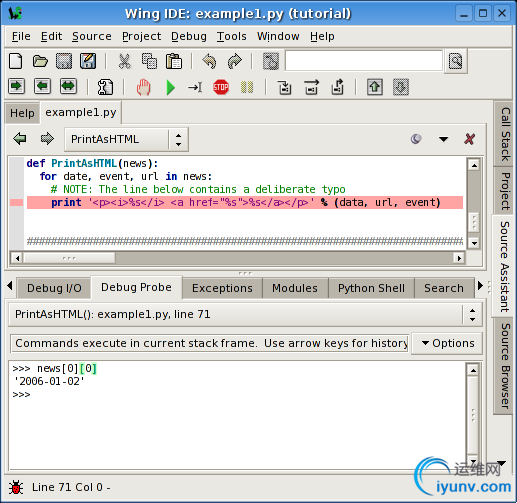Go back in editor history with left arrow
This screenshot has width=517, height=503.
click(x=20, y=139)
